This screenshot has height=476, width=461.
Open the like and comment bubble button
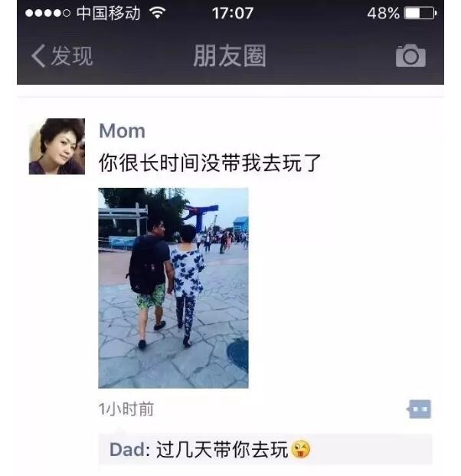pyautogui.click(x=419, y=409)
